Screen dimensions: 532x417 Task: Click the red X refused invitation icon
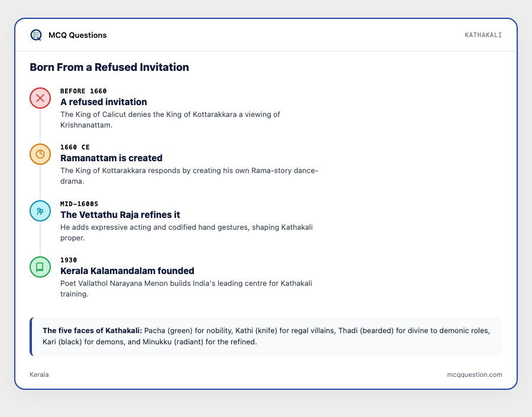pyautogui.click(x=40, y=98)
